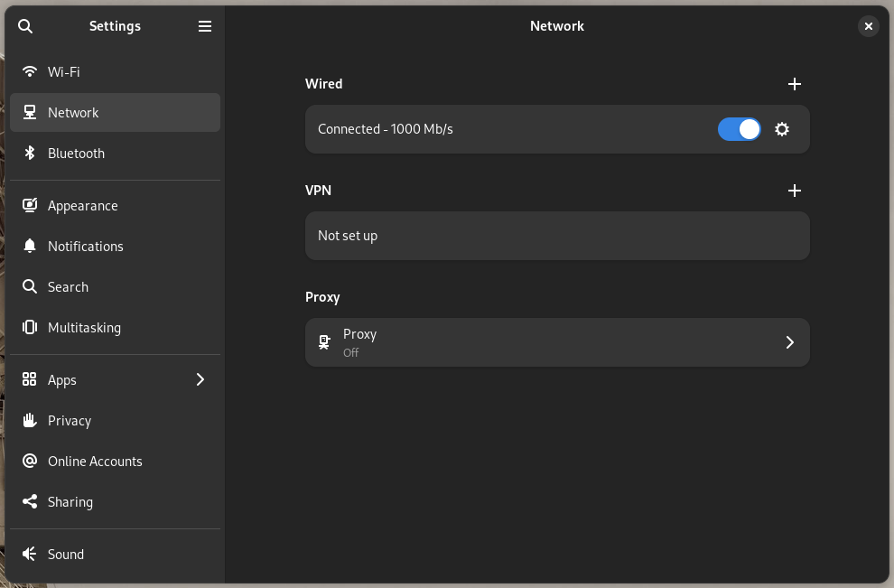Select Network in the sidebar
Image resolution: width=894 pixels, height=588 pixels.
72,112
